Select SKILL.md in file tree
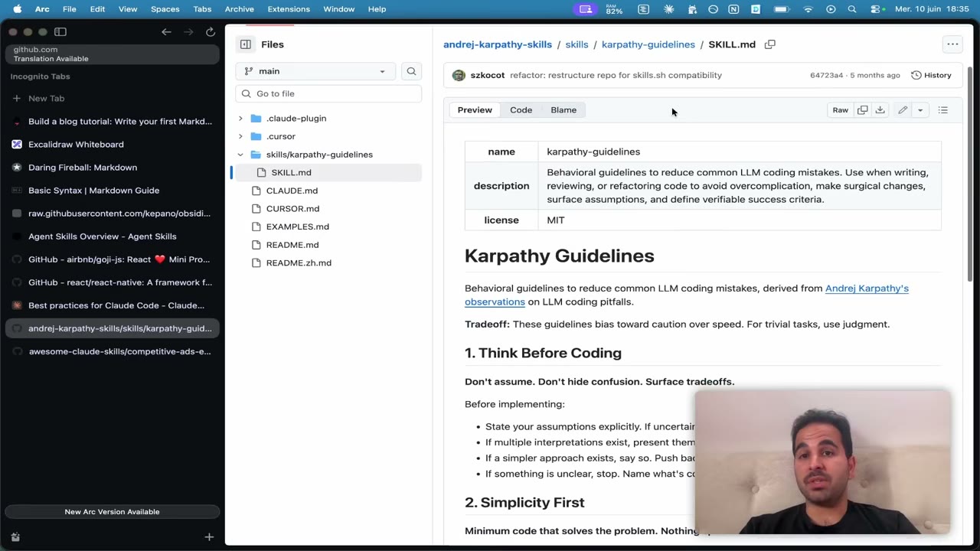The image size is (980, 551). (328, 172)
